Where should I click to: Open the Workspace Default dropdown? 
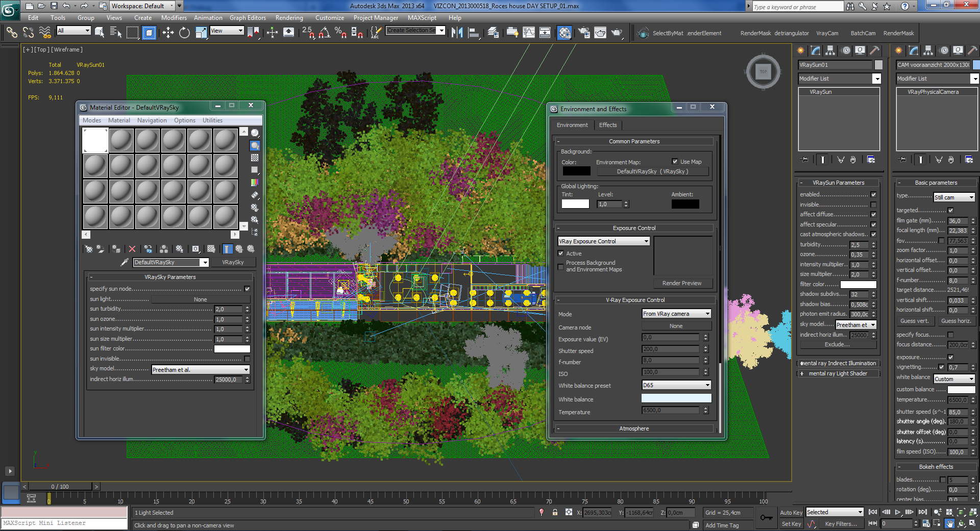(143, 6)
